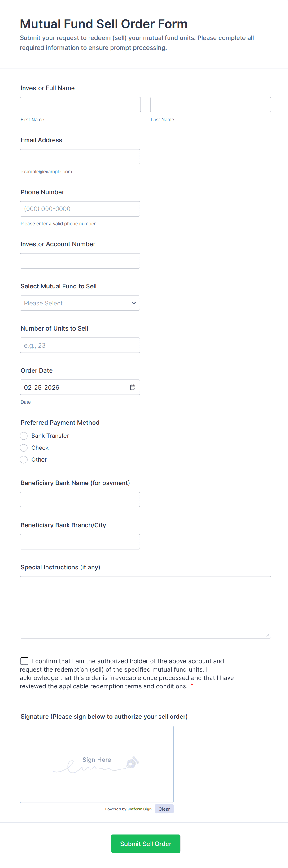
Task: Click into the Last Name field
Action: 210,104
